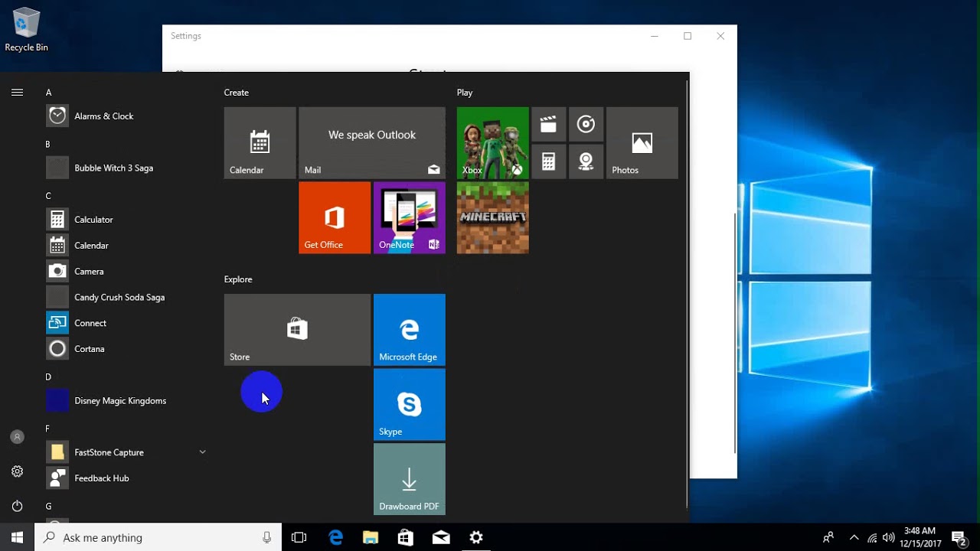Open Store from the taskbar
This screenshot has width=980, height=551.
click(406, 537)
